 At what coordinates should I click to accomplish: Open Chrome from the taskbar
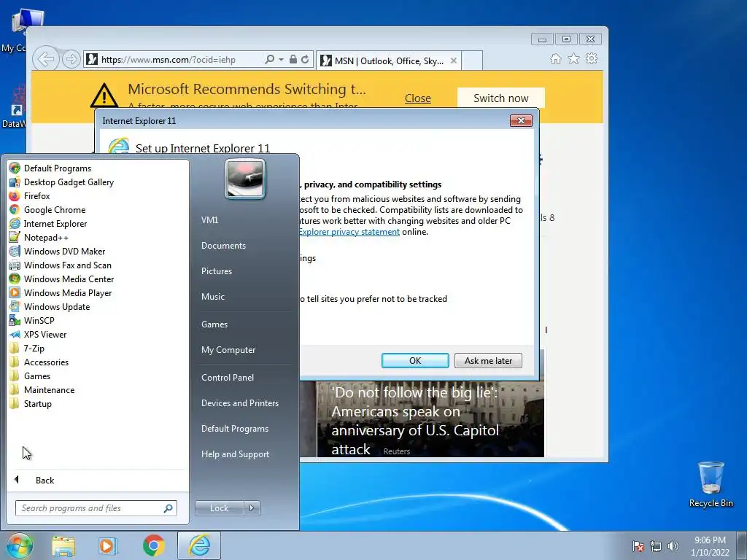(x=153, y=545)
